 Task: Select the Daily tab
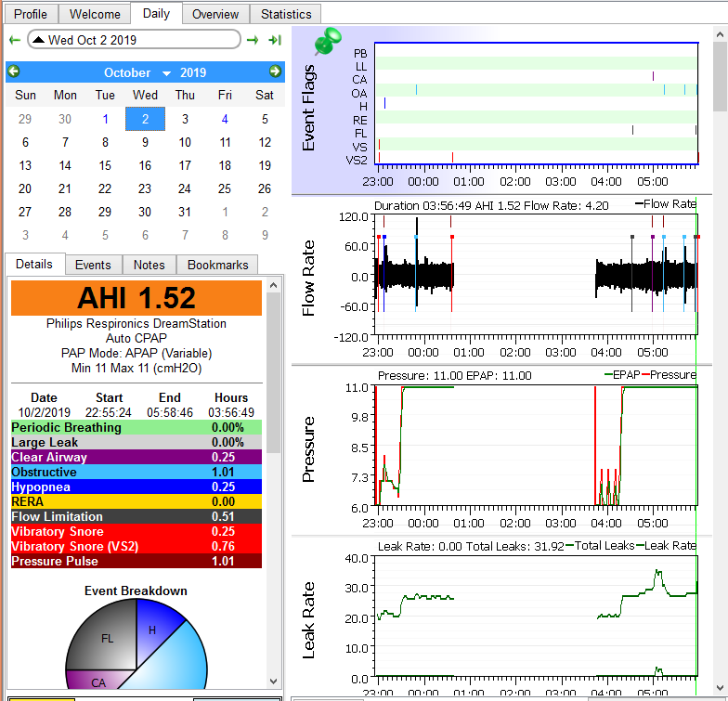pos(156,13)
